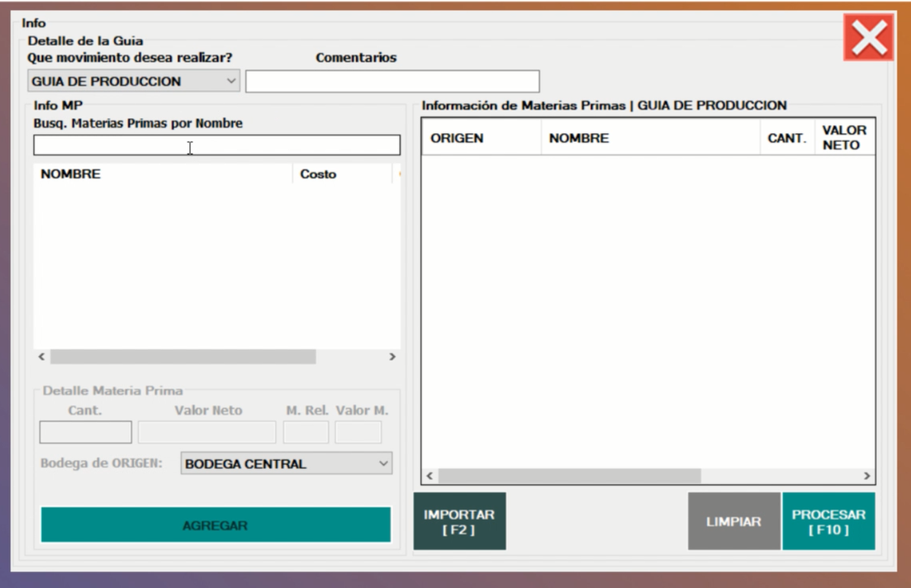
Task: Click the NOMBRE column header in right table
Action: [x=650, y=138]
